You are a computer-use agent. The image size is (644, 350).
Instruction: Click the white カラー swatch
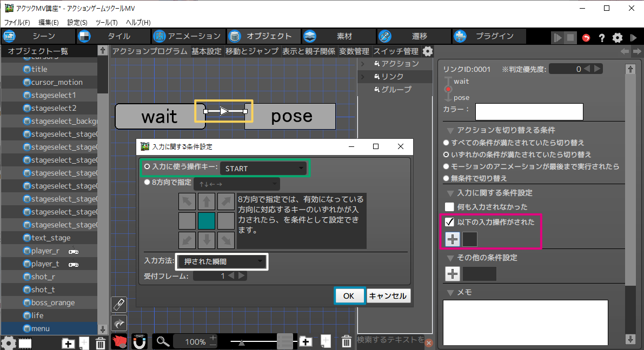tap(529, 111)
